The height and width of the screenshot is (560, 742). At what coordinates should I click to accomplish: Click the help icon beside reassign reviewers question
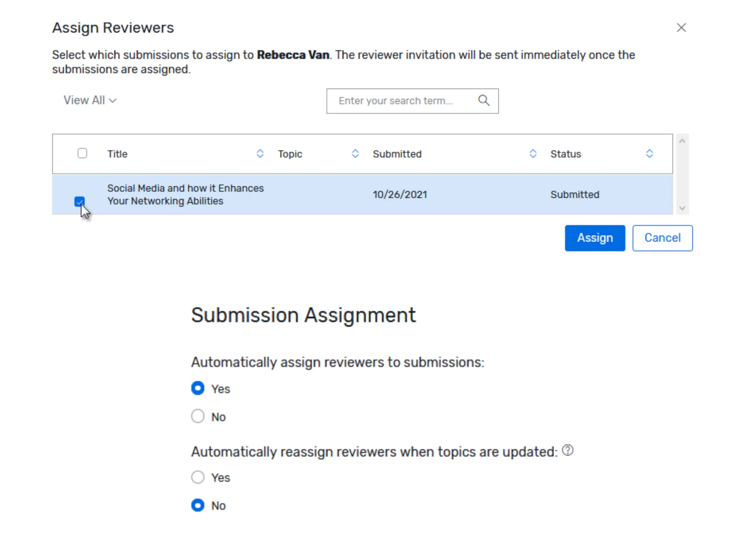[568, 451]
